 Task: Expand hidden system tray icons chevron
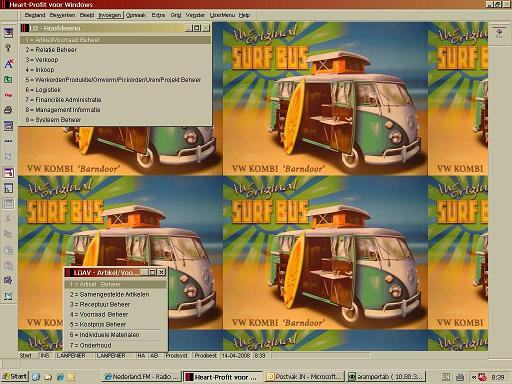[473, 377]
